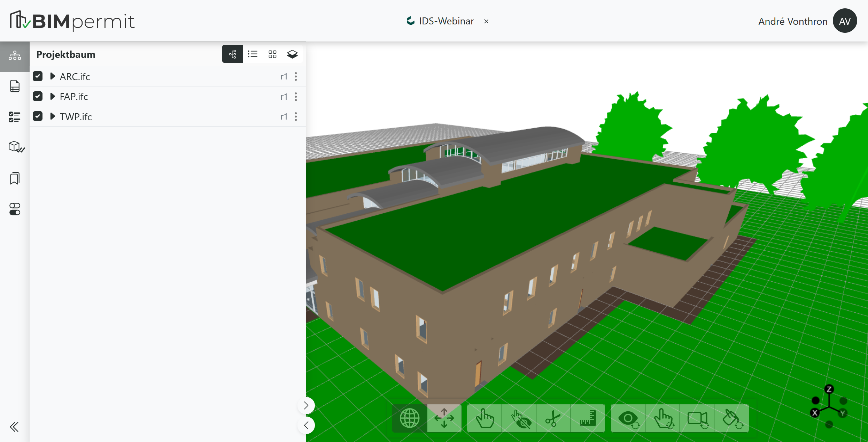
Task: Open the model check cube panel
Action: [x=15, y=147]
